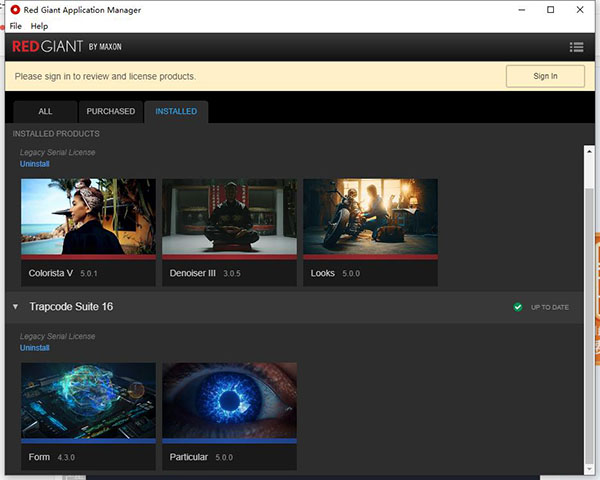Click the Form 4.3.0 label
600x480 pixels.
click(52, 457)
